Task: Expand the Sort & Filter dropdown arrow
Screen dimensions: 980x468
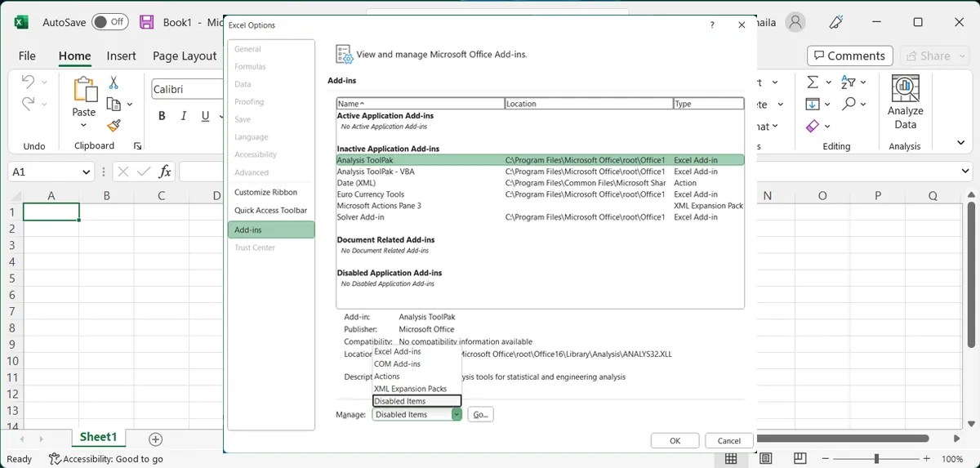Action: point(862,82)
